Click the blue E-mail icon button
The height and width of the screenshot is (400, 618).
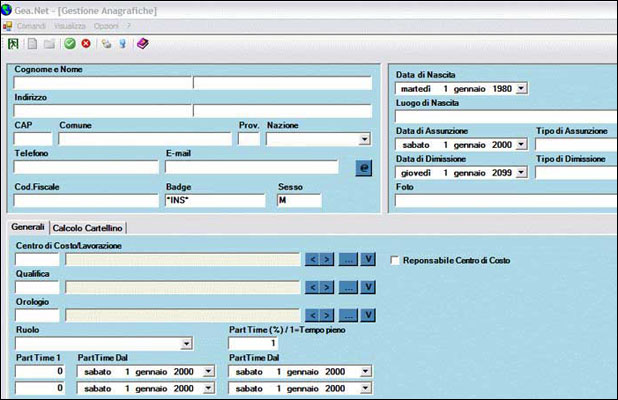click(x=363, y=168)
